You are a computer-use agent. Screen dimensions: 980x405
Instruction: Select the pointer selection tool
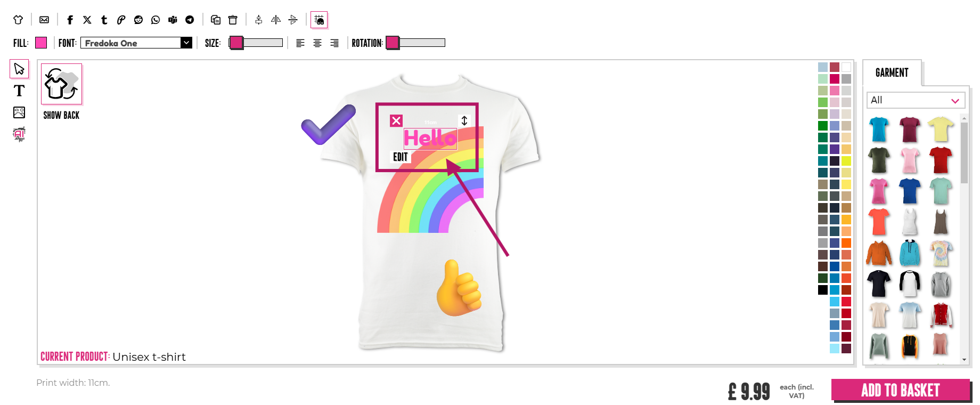click(x=19, y=69)
